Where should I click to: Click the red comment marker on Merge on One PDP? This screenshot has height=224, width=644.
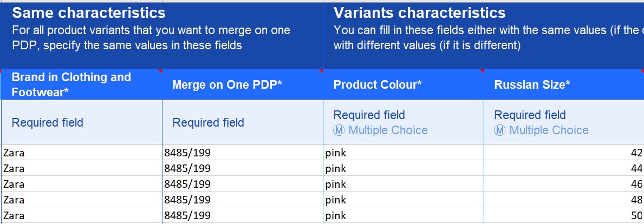pos(321,71)
